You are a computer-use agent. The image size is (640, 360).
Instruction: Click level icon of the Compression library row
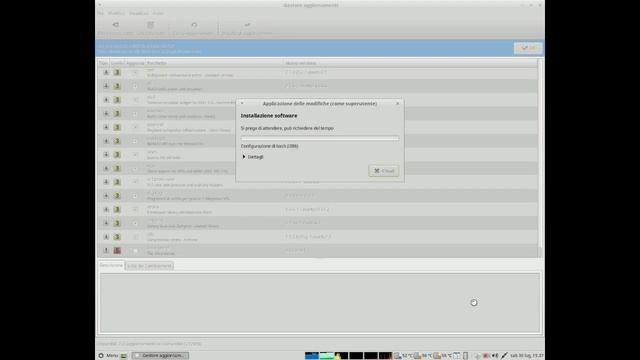pyautogui.click(x=117, y=237)
